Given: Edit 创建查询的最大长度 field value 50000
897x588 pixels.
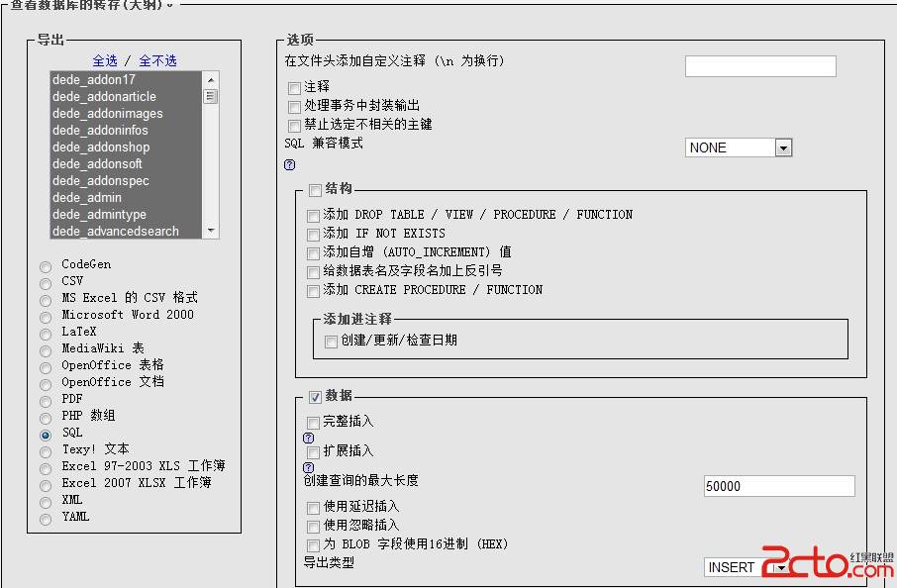Looking at the screenshot, I should (x=779, y=486).
